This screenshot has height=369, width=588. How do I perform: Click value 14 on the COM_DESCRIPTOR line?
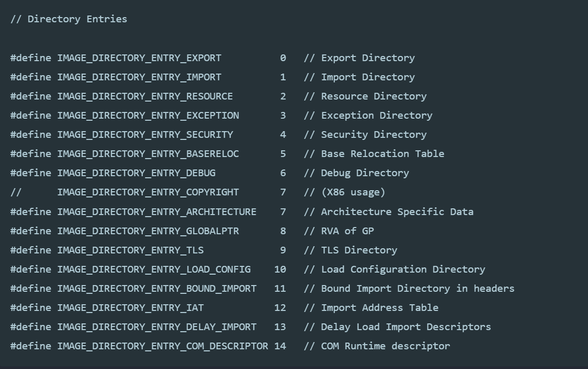point(280,346)
